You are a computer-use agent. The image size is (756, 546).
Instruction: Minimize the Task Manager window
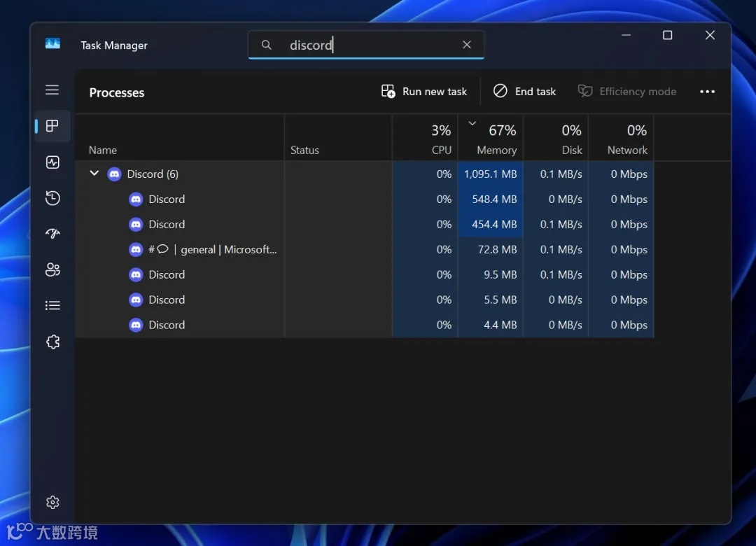(x=626, y=35)
